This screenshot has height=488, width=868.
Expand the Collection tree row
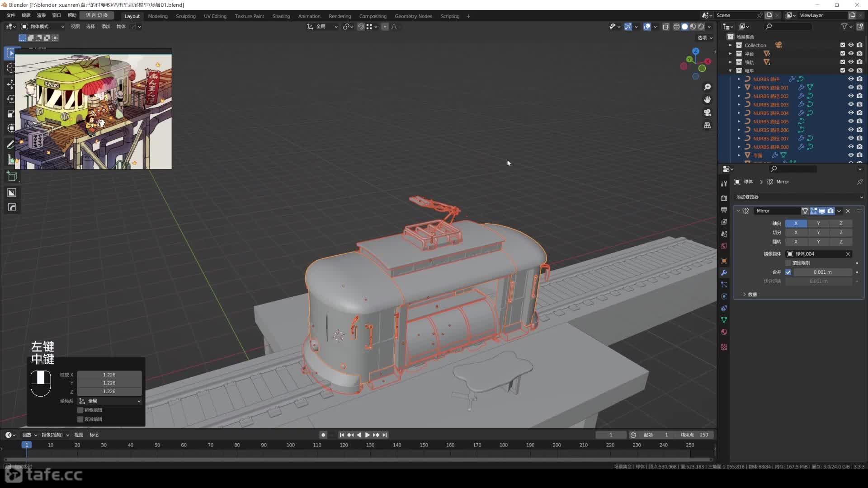click(730, 45)
